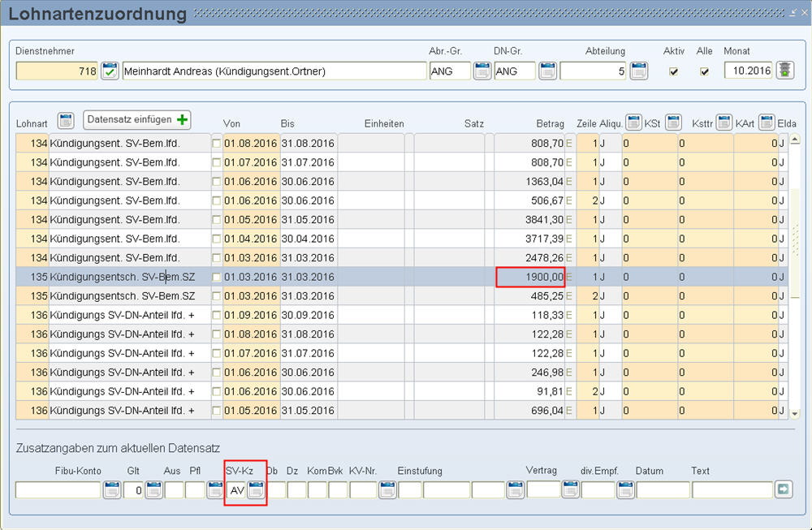
Task: Open the Vertrag lookup icon
Action: 570,489
